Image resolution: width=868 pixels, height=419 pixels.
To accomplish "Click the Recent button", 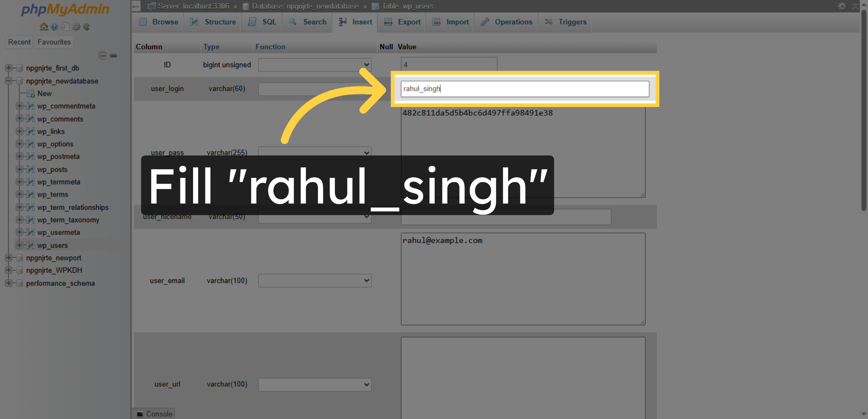I will click(x=19, y=42).
